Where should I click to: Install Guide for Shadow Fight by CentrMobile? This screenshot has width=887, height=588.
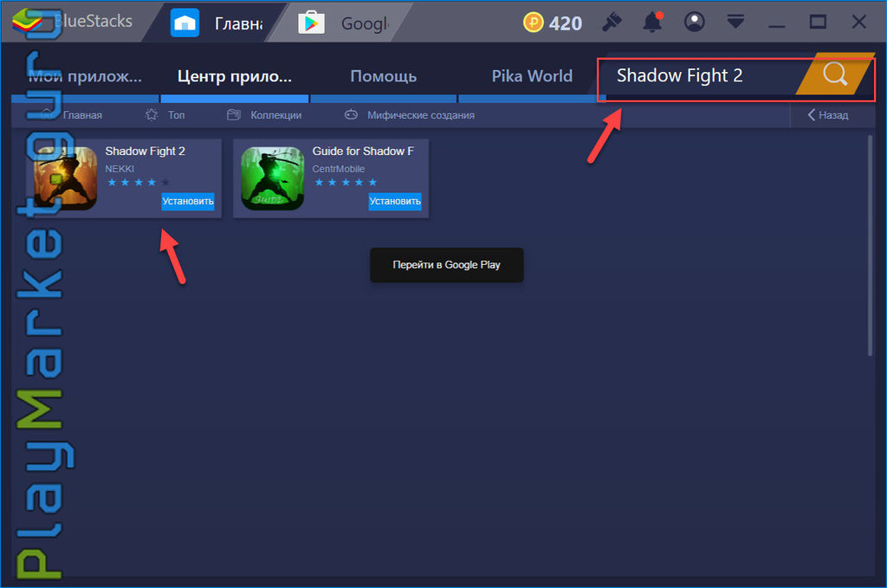(395, 201)
